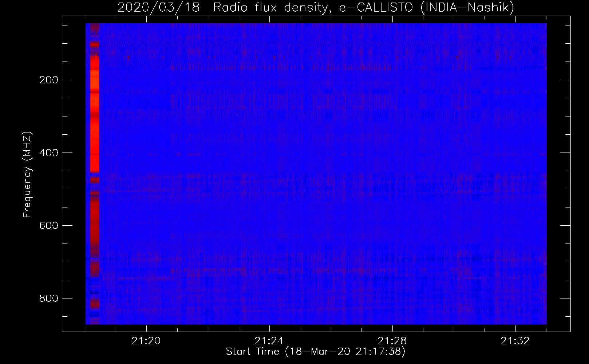Viewport: 589px width, 364px height.
Task: Click the x-axis label 'Start Time (18-Mar-20 21:17:38)'
Action: 316,352
